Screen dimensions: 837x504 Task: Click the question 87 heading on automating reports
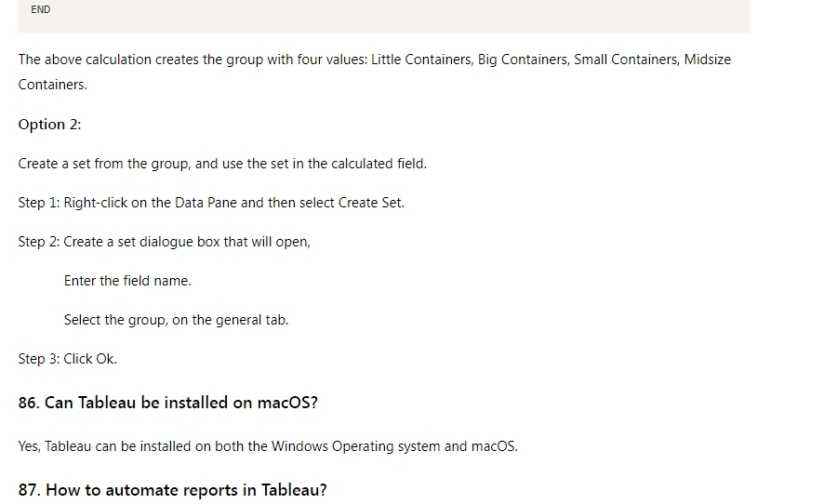[x=172, y=490]
